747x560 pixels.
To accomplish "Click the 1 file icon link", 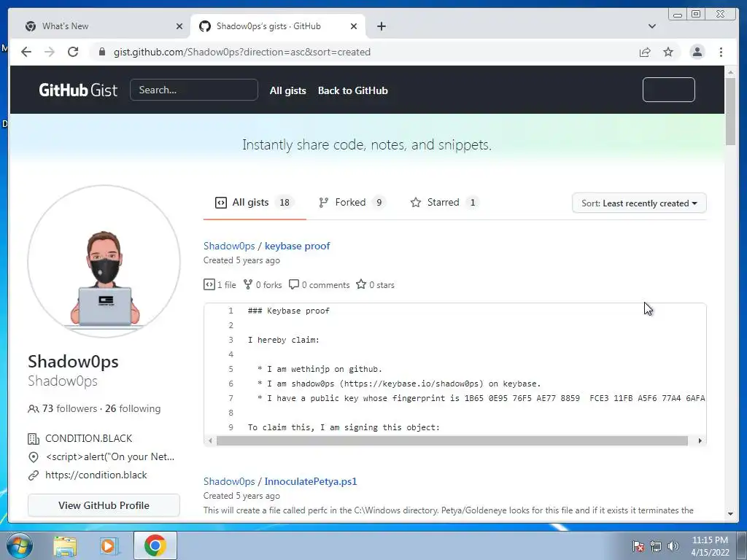I will click(220, 285).
